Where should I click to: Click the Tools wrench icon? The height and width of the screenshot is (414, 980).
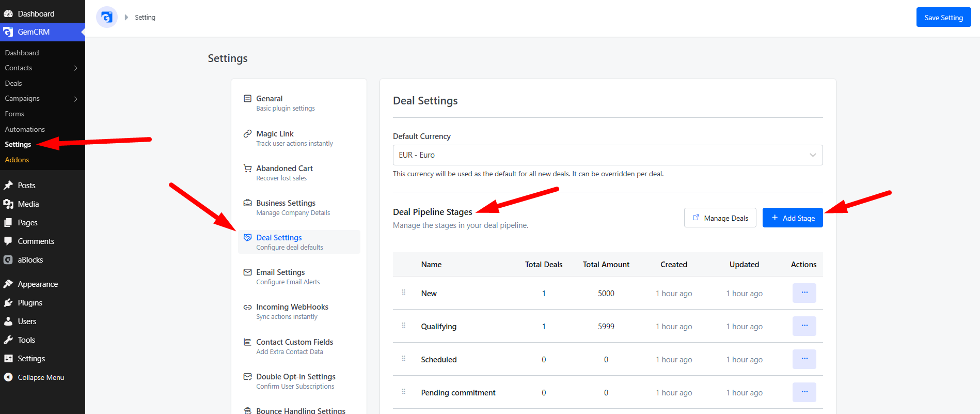(x=8, y=340)
